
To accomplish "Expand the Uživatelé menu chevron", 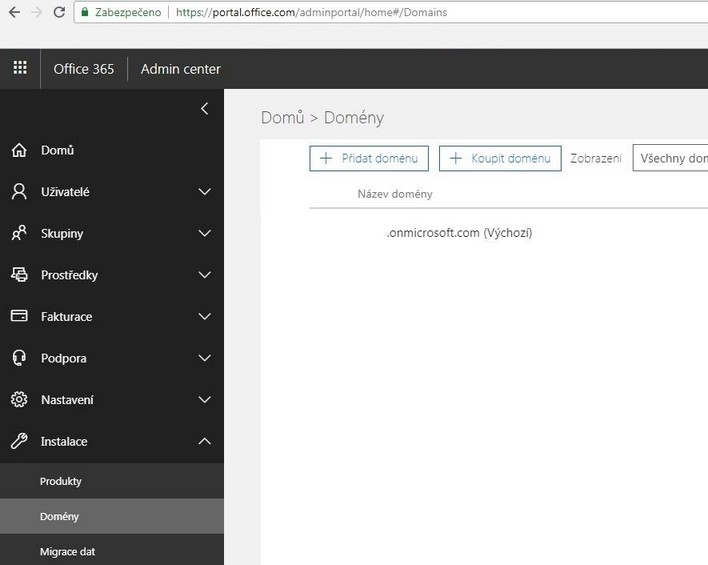I will tap(205, 191).
